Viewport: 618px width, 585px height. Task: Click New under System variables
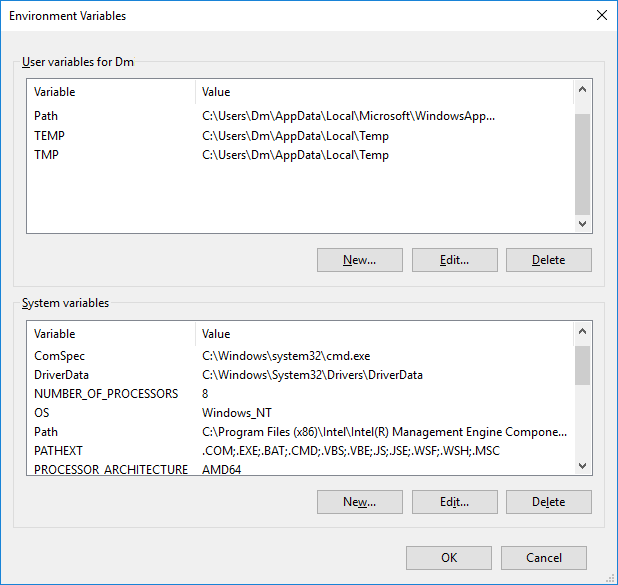click(359, 502)
